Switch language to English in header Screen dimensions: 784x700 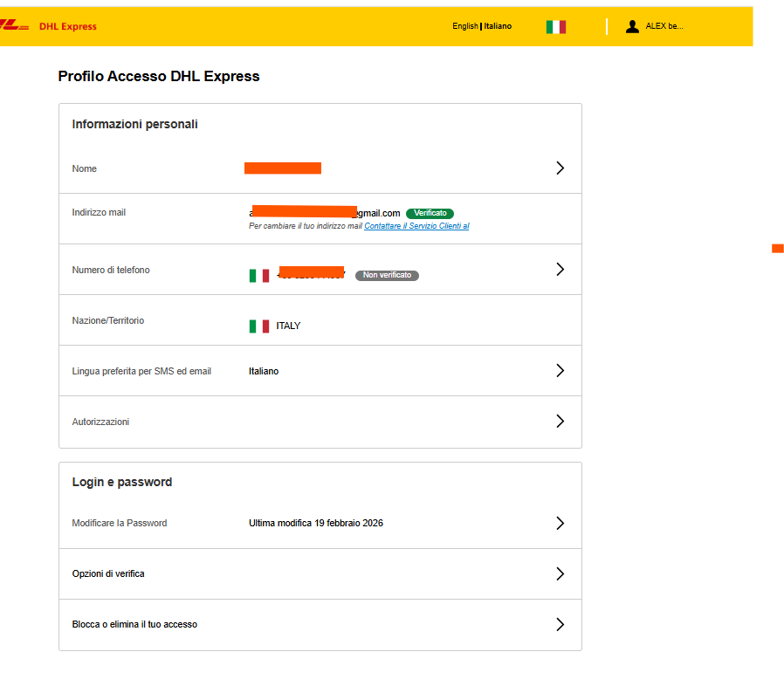click(x=465, y=26)
